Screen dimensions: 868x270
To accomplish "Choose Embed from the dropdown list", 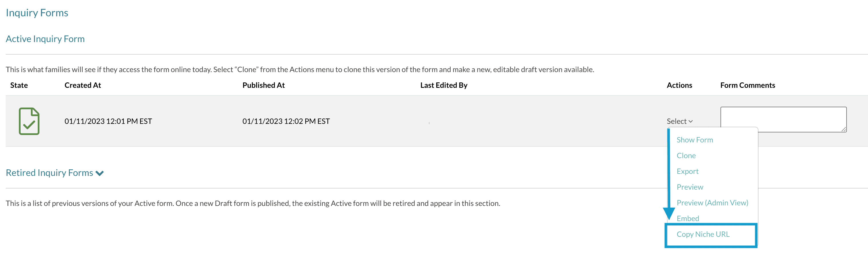I will [687, 219].
